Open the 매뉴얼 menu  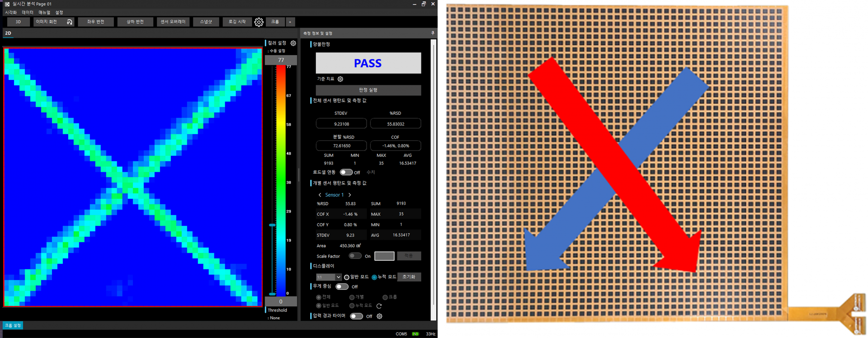pyautogui.click(x=44, y=13)
